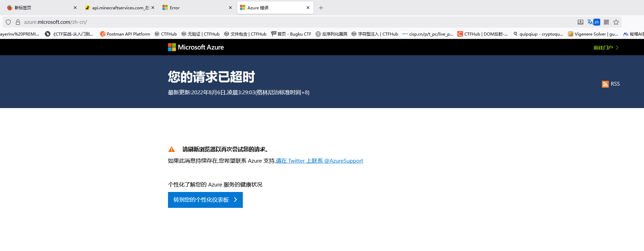Click the install/download page icon in address bar
The height and width of the screenshot is (251, 644).
point(581,22)
